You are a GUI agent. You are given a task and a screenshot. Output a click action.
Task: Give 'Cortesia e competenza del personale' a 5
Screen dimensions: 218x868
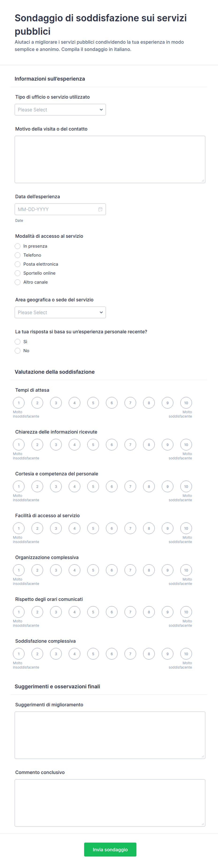click(93, 486)
